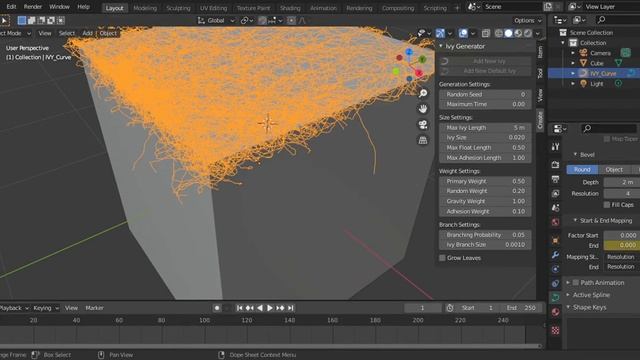The width and height of the screenshot is (640, 360).
Task: Click the Max Ivy Length slider
Action: point(485,127)
